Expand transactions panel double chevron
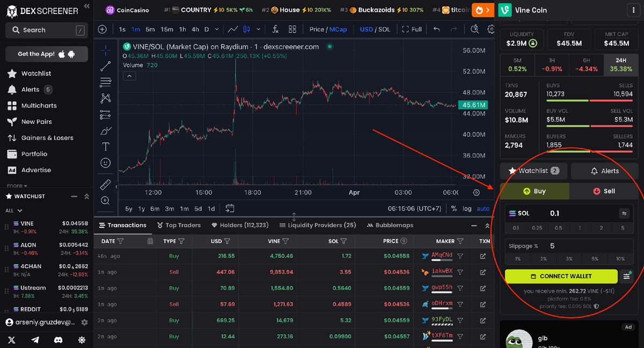The width and height of the screenshot is (644, 348). click(x=487, y=226)
